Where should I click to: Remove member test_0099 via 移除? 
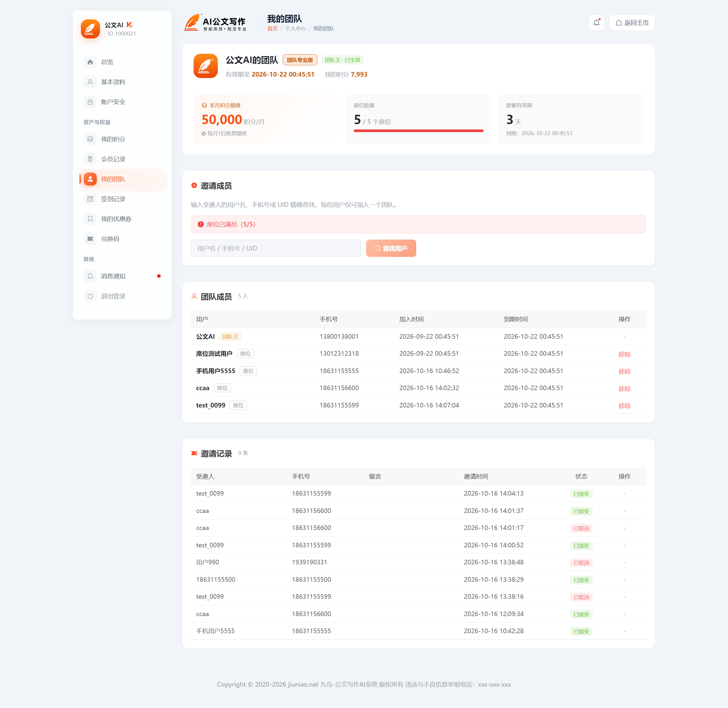[x=625, y=406]
